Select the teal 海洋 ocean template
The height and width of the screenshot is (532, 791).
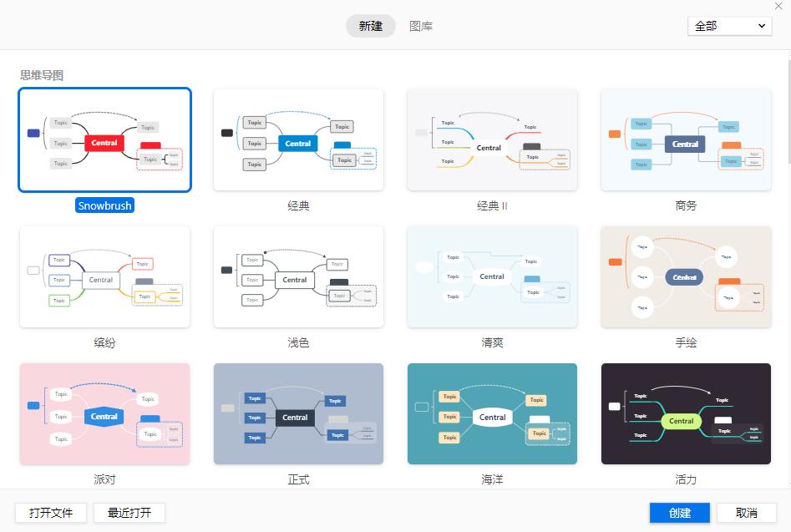pos(492,413)
